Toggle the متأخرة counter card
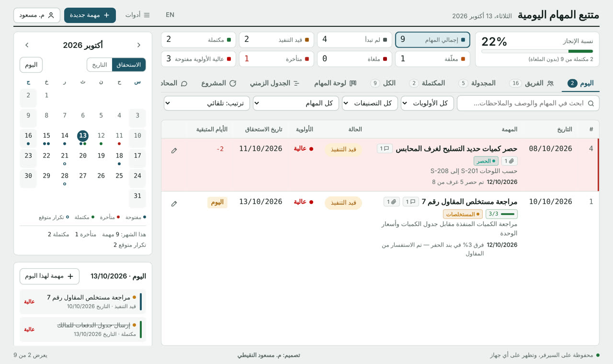This screenshot has height=364, width=613. (276, 59)
